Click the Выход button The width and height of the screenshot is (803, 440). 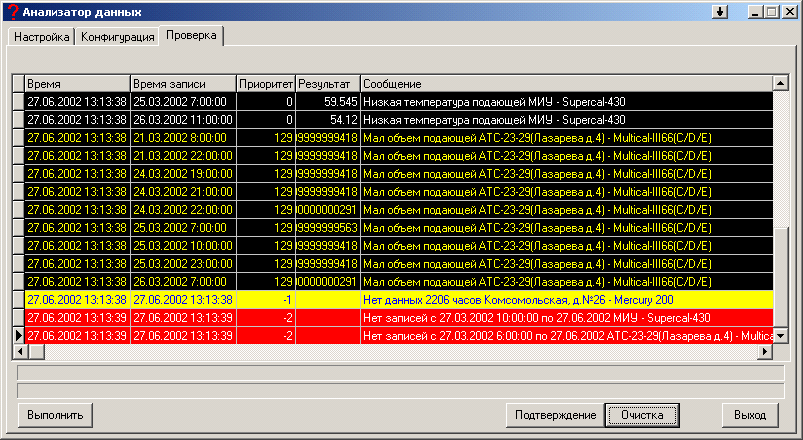[x=750, y=415]
